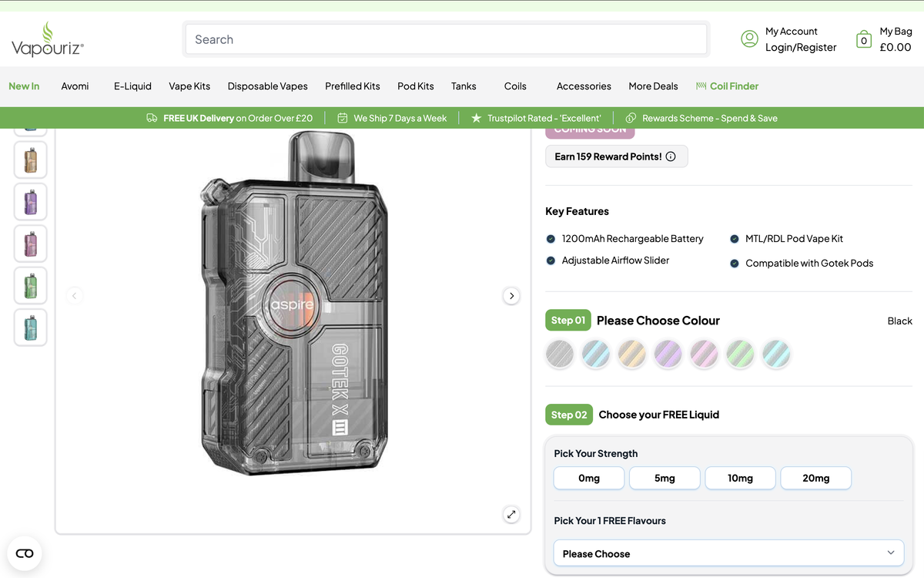Viewport: 924px width, 578px height.
Task: Choose the teal colour swatch
Action: pyautogui.click(x=777, y=354)
